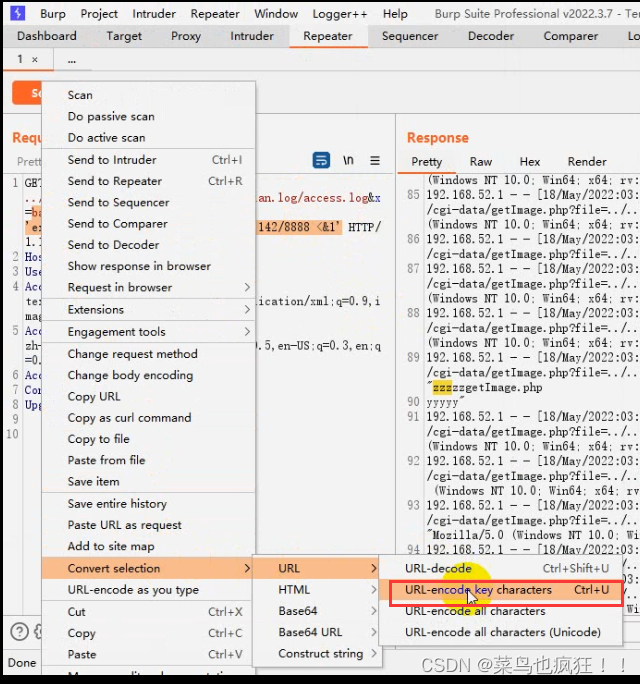Image resolution: width=640 pixels, height=684 pixels.
Task: Choose URL-encode all characters (Unicode)
Action: point(500,632)
